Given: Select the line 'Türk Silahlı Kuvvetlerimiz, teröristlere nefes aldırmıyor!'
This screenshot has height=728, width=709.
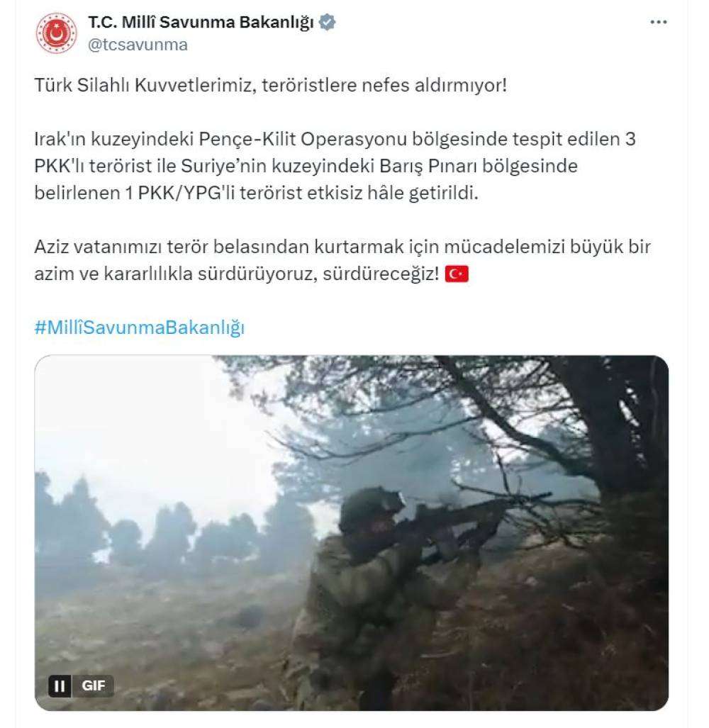Looking at the screenshot, I should click(x=270, y=86).
